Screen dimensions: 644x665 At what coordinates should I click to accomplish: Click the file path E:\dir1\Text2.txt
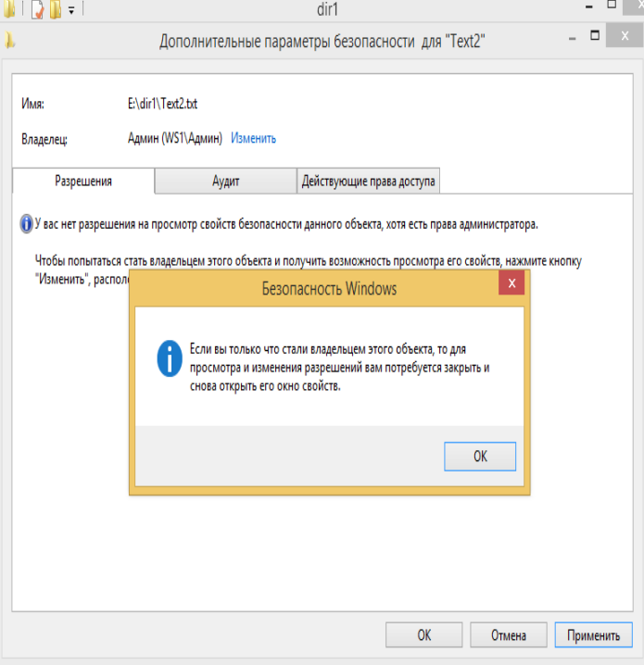coord(162,104)
